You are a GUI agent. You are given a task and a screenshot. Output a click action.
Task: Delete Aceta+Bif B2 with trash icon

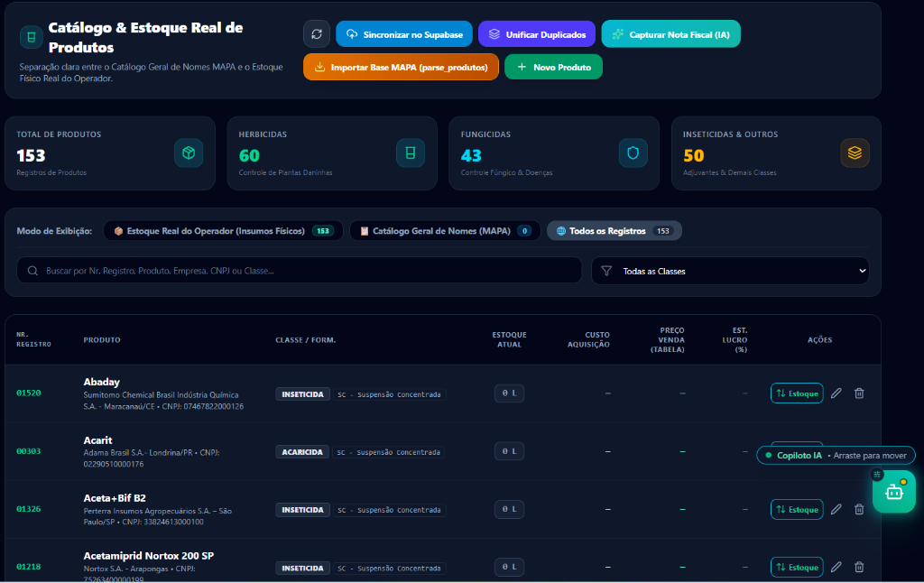859,509
